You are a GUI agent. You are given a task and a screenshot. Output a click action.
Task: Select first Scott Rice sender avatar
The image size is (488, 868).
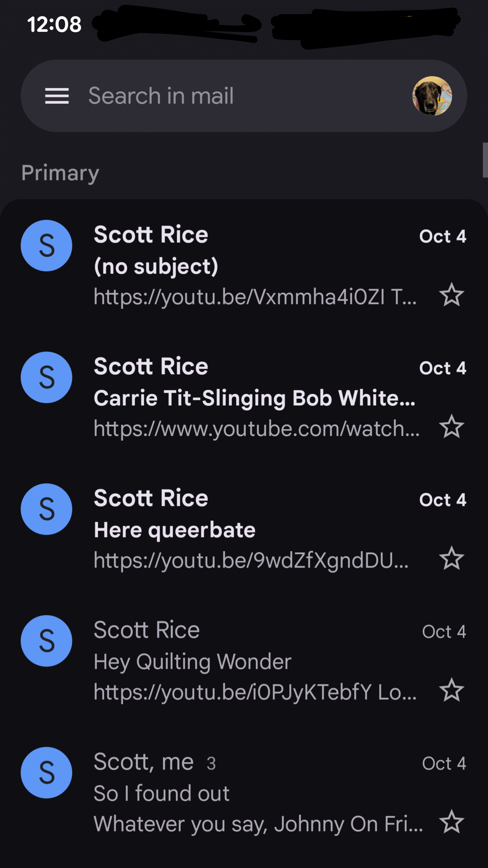46,245
